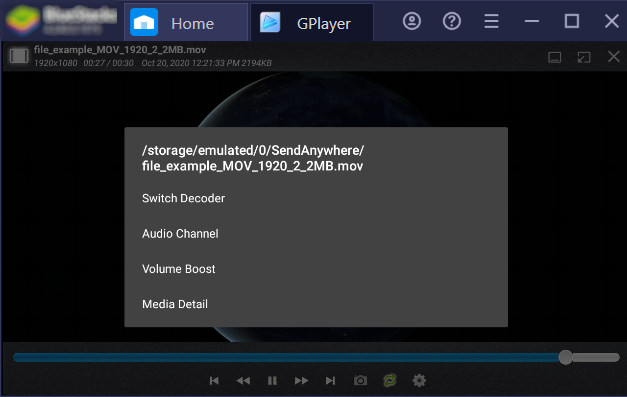Open the BlueStacks hamburger menu
The image size is (627, 397).
(x=491, y=21)
